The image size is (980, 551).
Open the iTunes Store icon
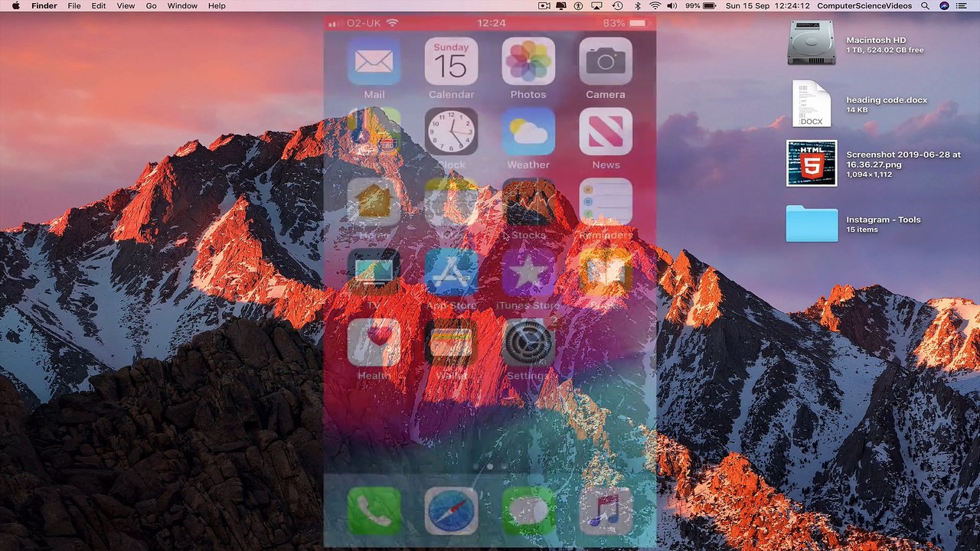tap(528, 272)
